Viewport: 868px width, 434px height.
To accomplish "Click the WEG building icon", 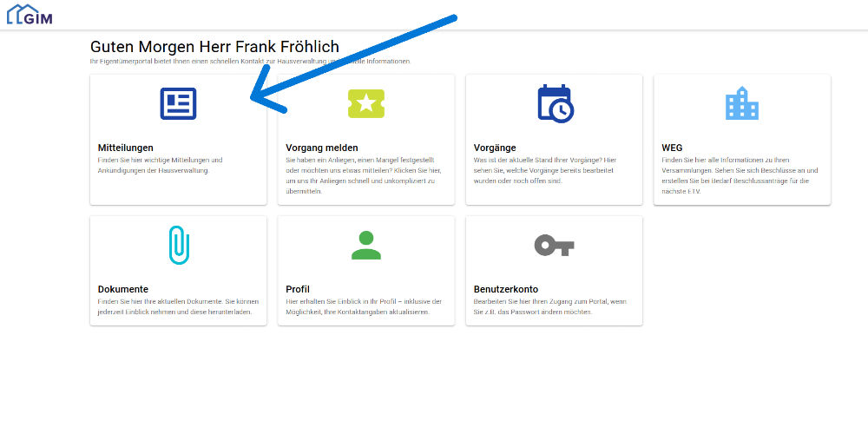I will point(742,103).
